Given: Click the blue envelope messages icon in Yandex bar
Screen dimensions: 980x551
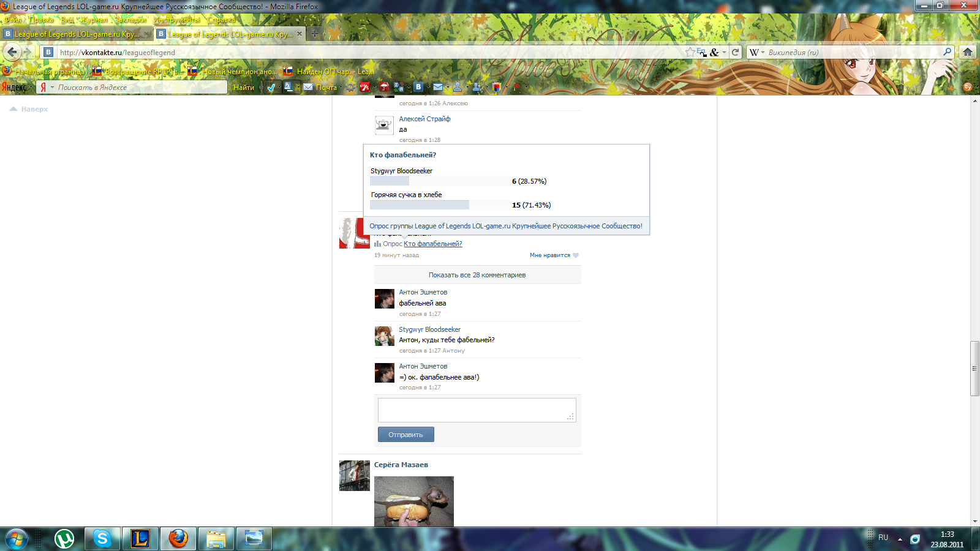Looking at the screenshot, I should 438,88.
